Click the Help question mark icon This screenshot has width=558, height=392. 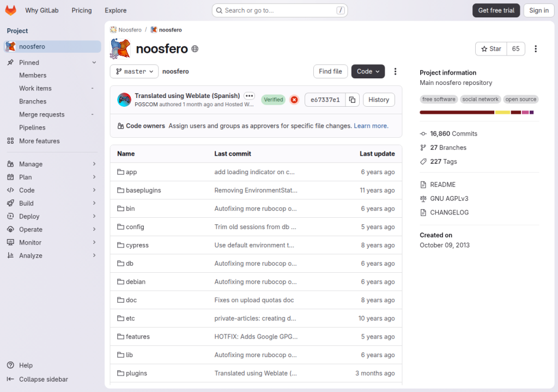[x=10, y=365]
